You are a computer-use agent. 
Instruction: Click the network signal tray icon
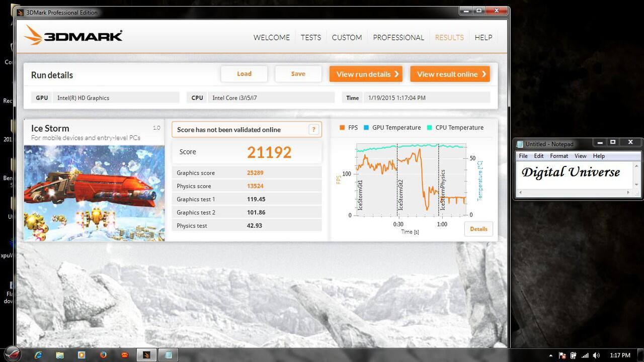[x=585, y=355]
